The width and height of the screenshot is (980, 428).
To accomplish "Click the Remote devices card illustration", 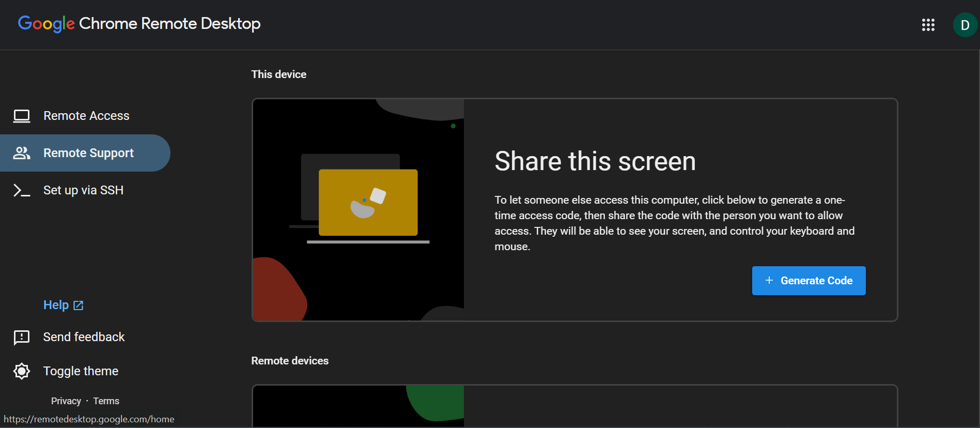I will point(358,406).
